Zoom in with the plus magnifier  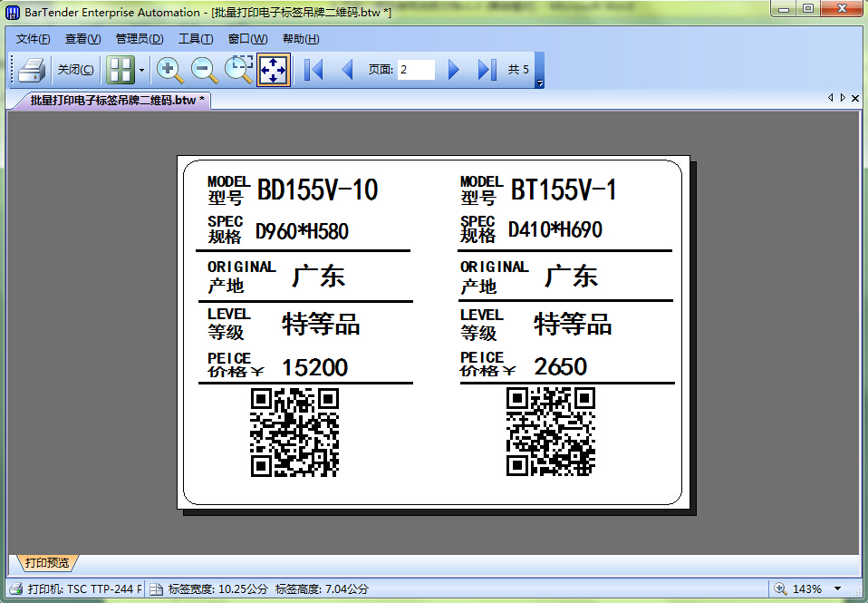point(169,70)
